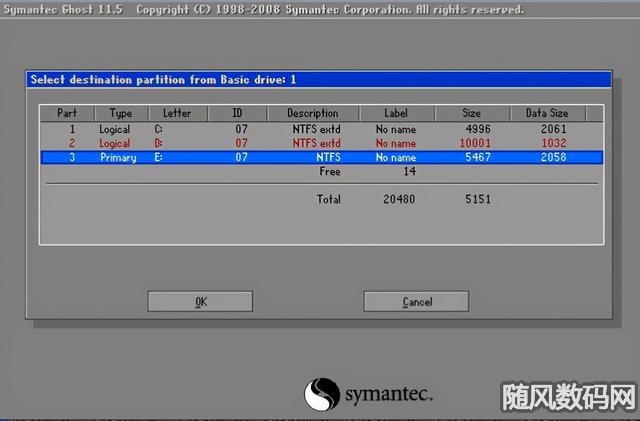Click data size value 2058
Screen dimensions: 640x421
pyautogui.click(x=553, y=157)
